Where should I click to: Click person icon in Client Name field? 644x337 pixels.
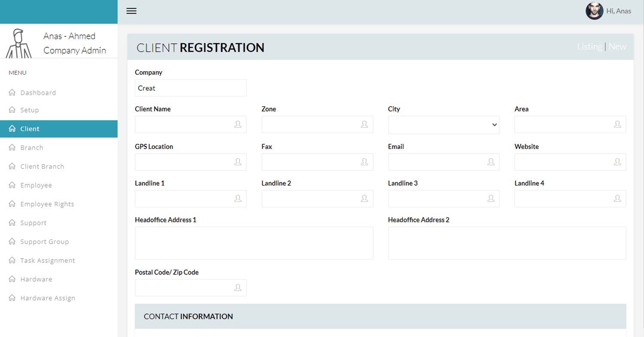coord(238,124)
